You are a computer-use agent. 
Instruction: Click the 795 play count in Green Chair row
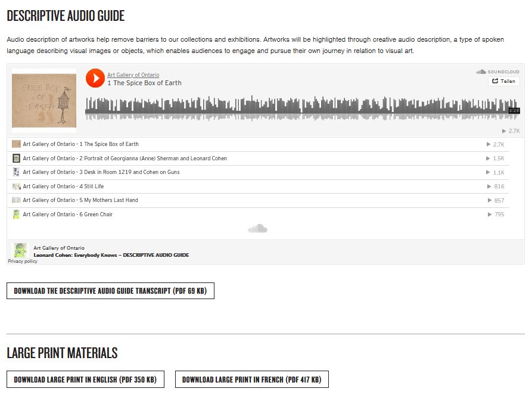click(x=496, y=215)
